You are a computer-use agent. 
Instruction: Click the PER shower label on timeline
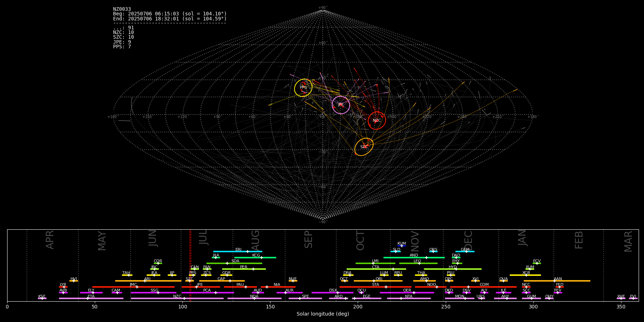pos(244,267)
